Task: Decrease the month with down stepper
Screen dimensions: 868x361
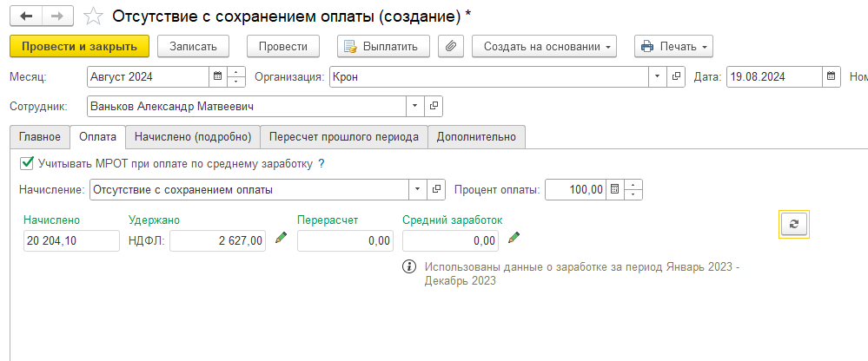Action: pos(236,82)
